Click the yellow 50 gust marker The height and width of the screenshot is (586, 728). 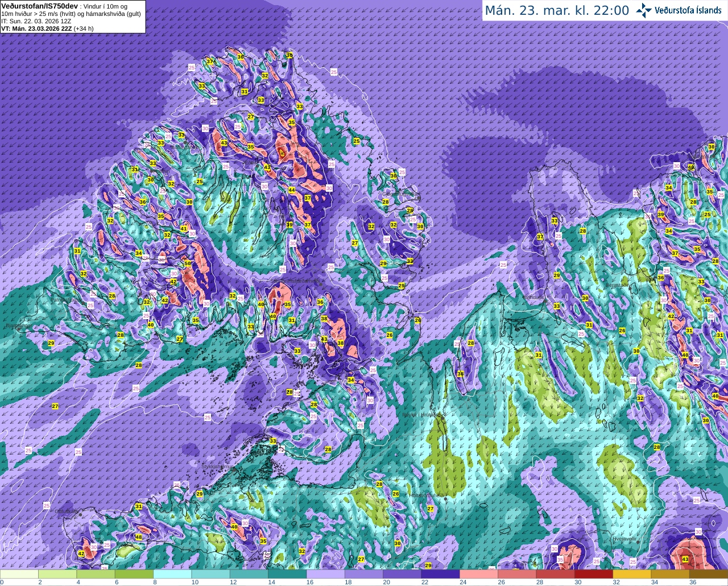pyautogui.click(x=188, y=263)
